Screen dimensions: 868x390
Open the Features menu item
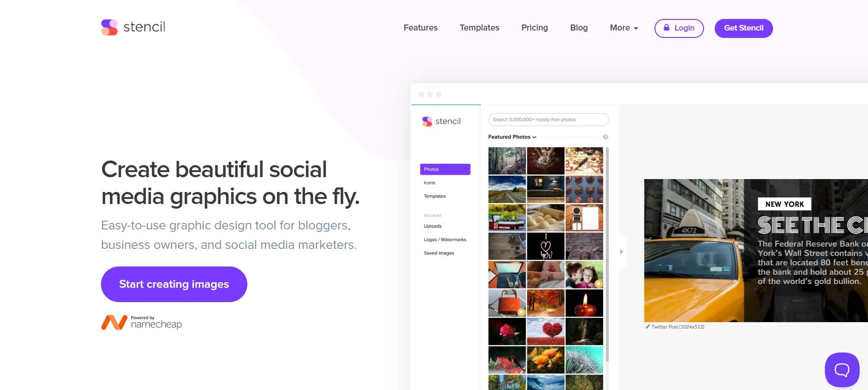[x=421, y=28]
